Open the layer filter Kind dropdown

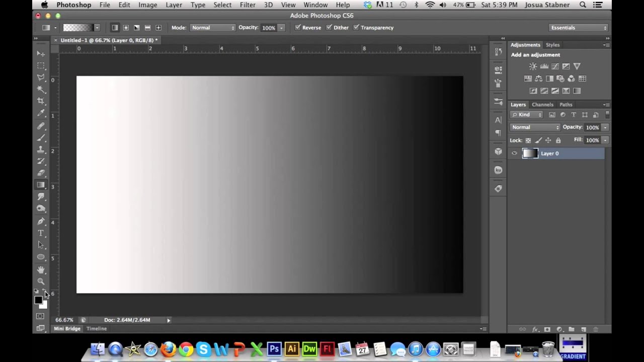click(x=527, y=115)
